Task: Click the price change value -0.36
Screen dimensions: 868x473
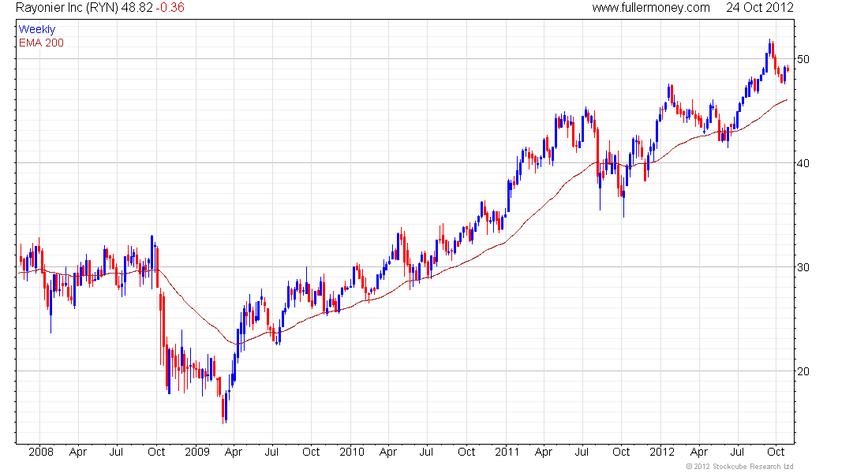Action: [170, 8]
